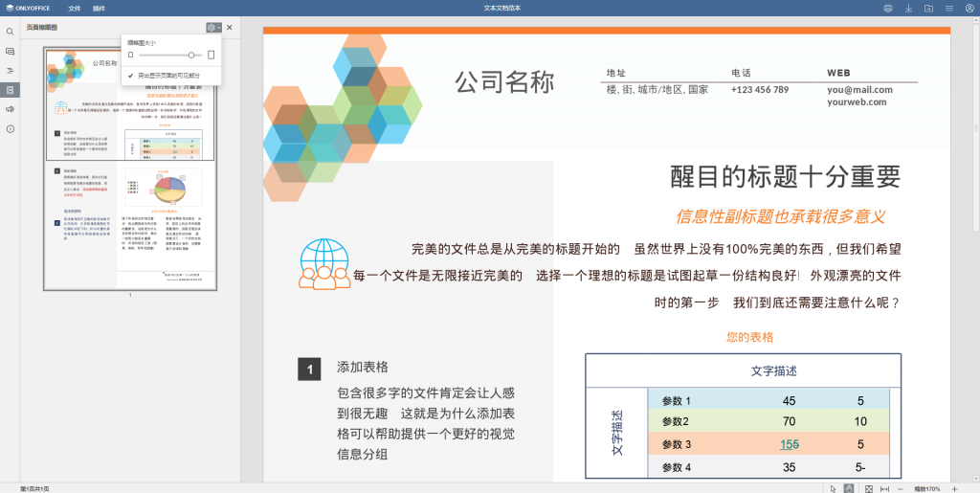Activate the select tool arrow icon
Viewport: 980px width, 493px height.
pyautogui.click(x=834, y=488)
